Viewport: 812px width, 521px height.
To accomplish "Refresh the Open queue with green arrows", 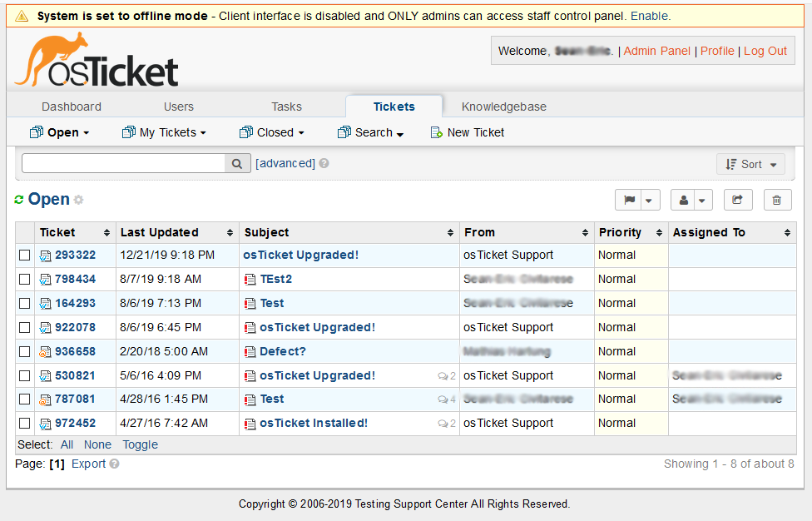I will pos(19,200).
